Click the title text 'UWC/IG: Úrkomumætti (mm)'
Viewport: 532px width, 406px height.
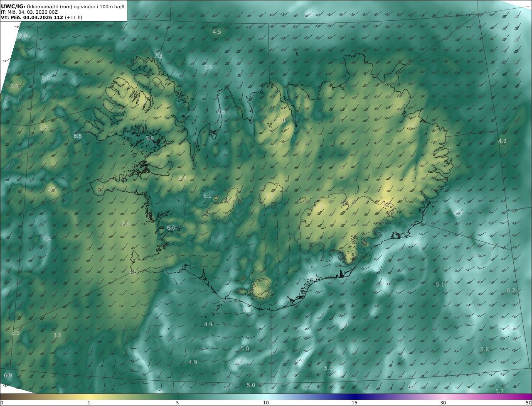(x=37, y=6)
